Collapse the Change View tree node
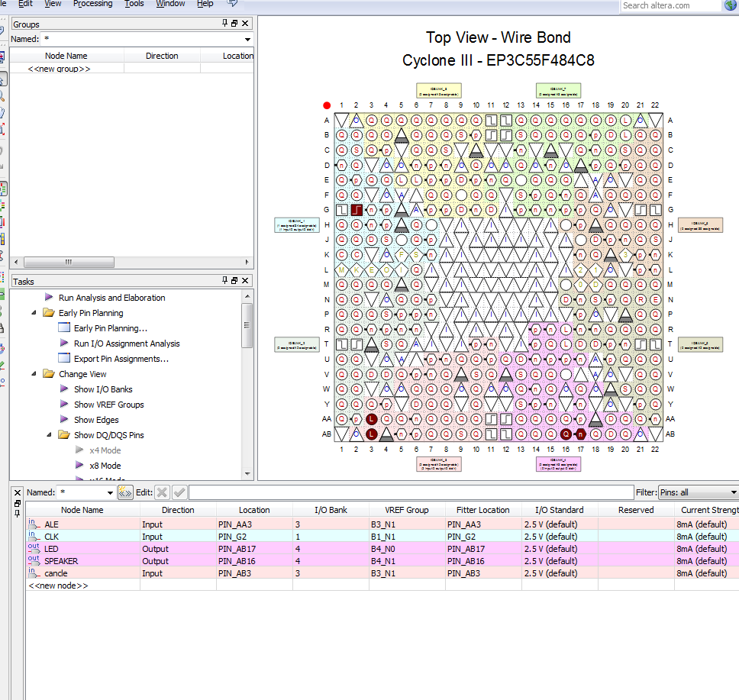Screen dimensions: 739x700 (x=34, y=374)
